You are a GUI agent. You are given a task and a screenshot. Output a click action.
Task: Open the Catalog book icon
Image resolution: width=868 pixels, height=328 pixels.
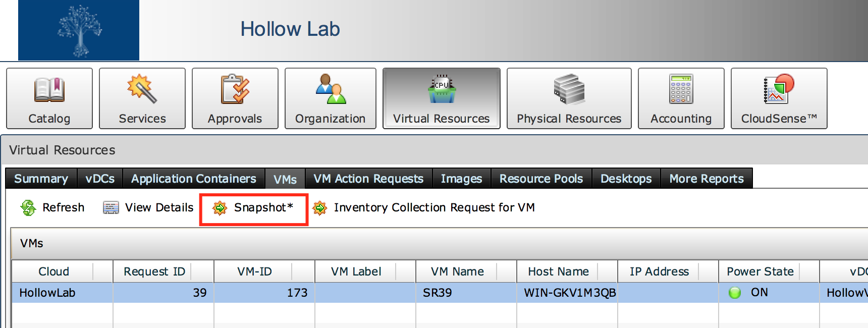pyautogui.click(x=49, y=90)
